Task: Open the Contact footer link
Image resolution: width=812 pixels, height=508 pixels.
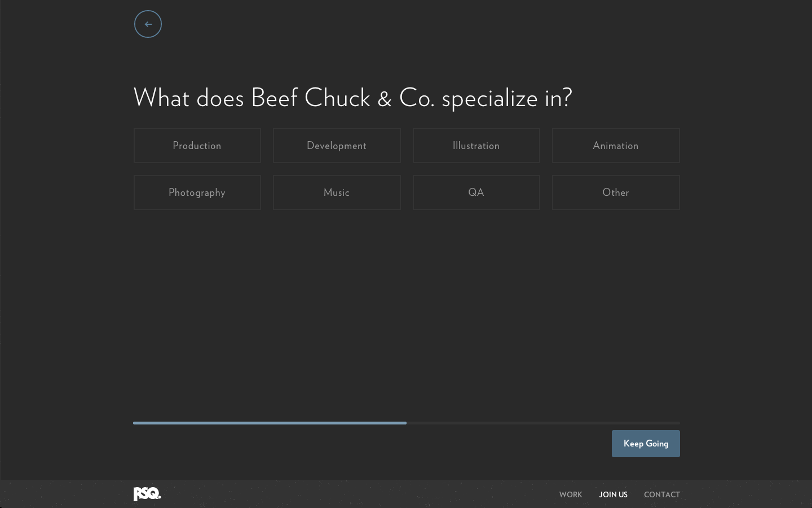Action: (x=662, y=494)
